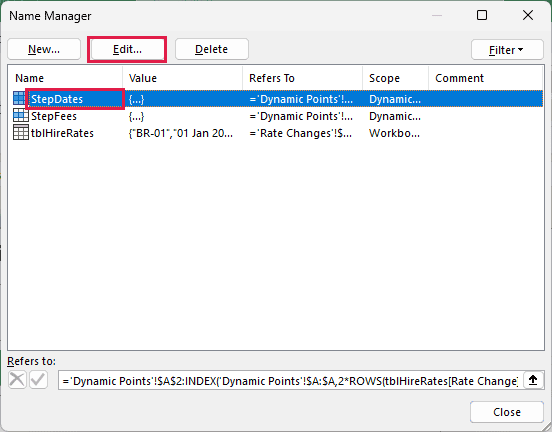Confirm Refers to edit with checkmark icon

(x=38, y=380)
